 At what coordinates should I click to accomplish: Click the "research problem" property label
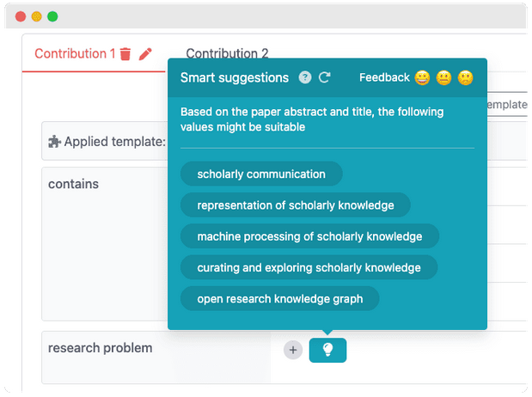[x=100, y=348]
